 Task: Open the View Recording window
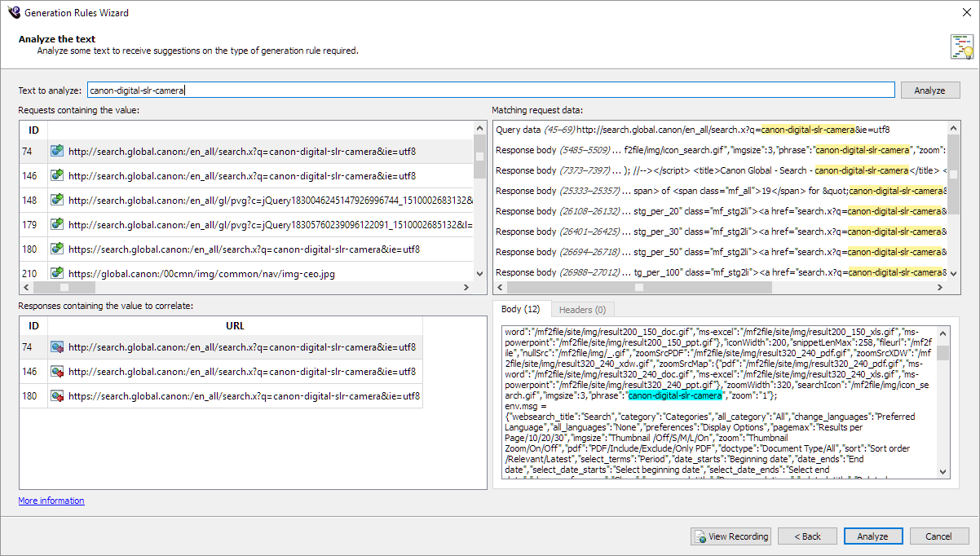tap(731, 536)
